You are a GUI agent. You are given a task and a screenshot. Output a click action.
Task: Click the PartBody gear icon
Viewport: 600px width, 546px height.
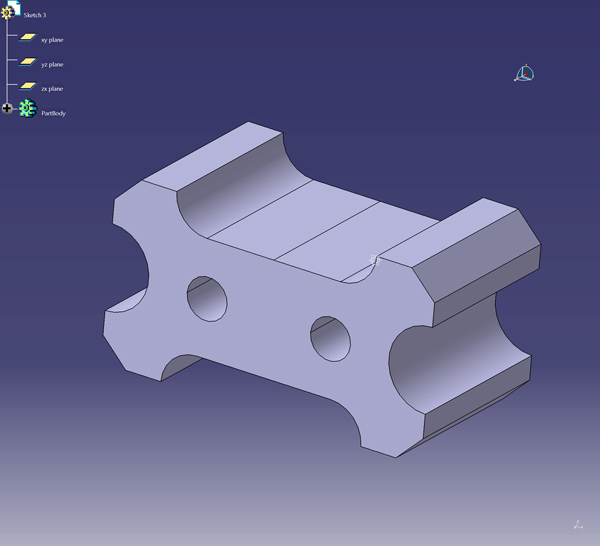click(27, 108)
